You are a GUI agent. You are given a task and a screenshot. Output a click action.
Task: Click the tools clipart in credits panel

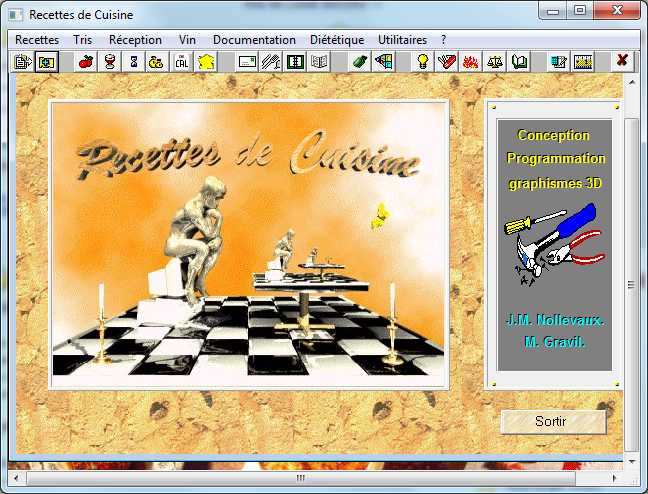[x=555, y=244]
